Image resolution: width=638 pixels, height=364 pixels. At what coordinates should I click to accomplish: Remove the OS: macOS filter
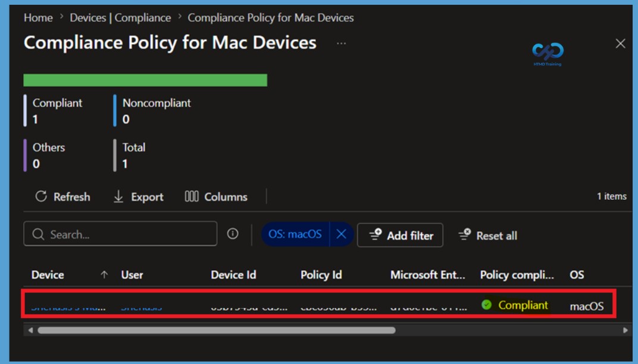(x=342, y=234)
